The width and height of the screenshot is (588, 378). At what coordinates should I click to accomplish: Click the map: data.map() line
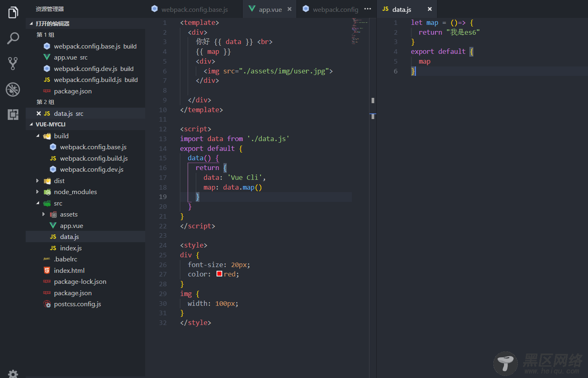[233, 187]
